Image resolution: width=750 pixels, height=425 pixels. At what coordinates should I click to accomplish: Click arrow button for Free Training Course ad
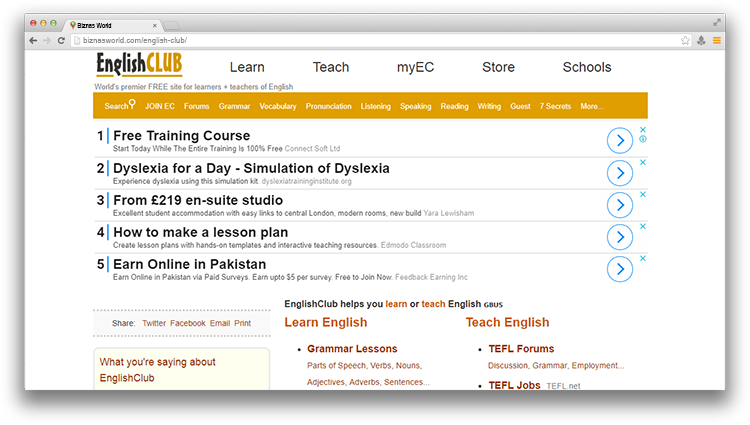coord(620,141)
